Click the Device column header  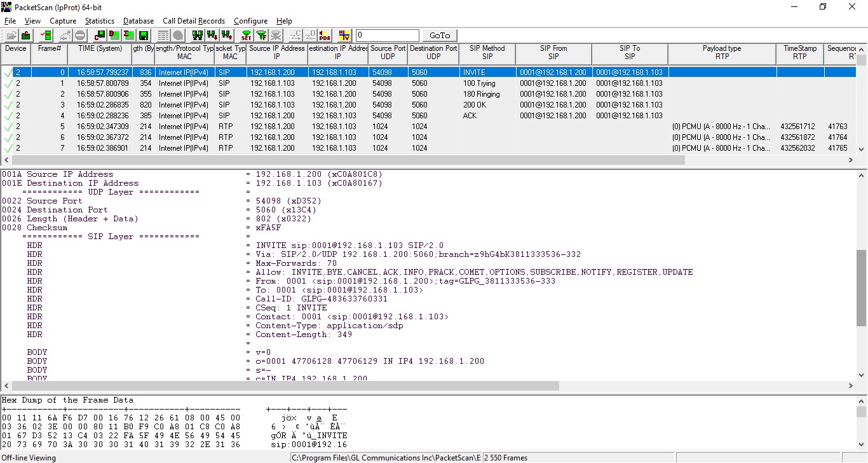click(x=16, y=53)
